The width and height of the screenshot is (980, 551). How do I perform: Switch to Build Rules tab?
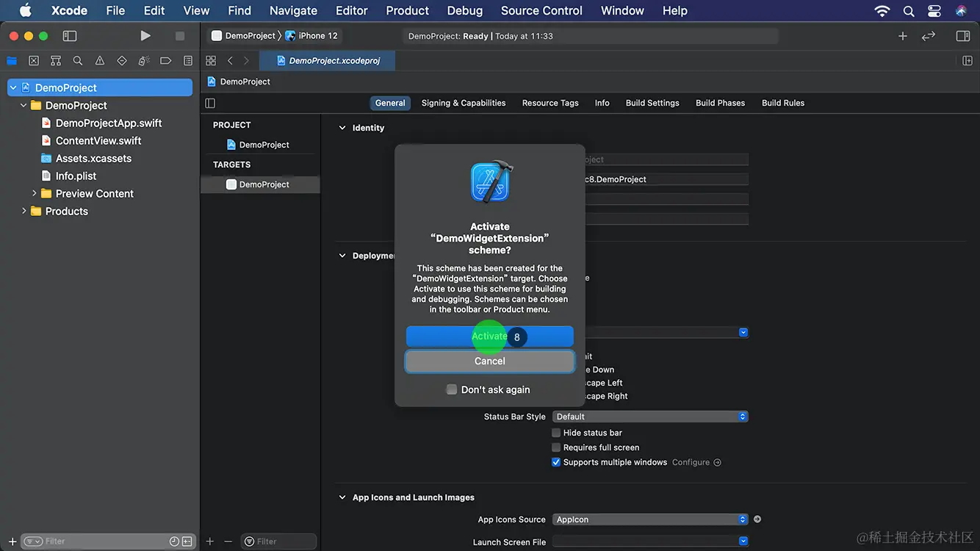click(x=783, y=103)
